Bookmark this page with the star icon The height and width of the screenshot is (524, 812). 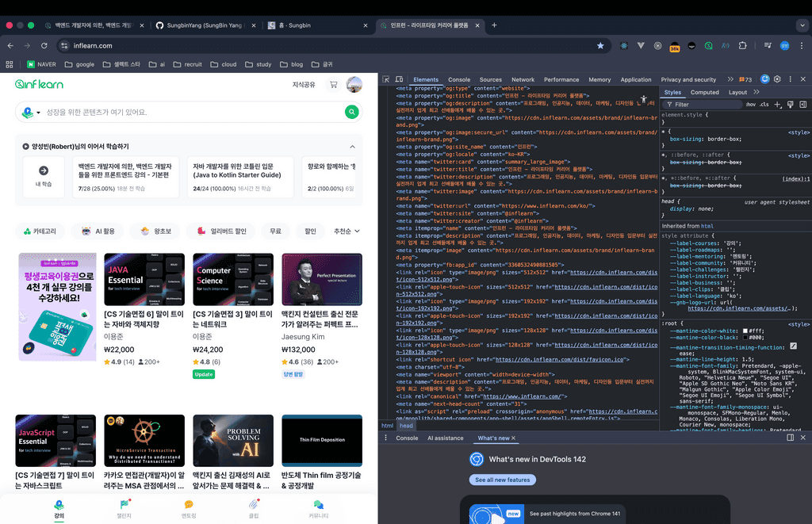click(600, 46)
